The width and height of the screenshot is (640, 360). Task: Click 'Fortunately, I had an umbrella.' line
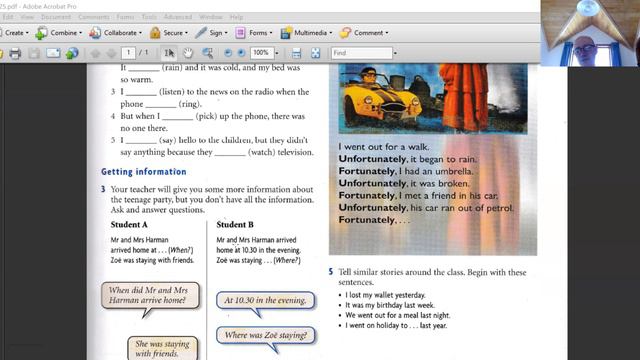(x=406, y=171)
